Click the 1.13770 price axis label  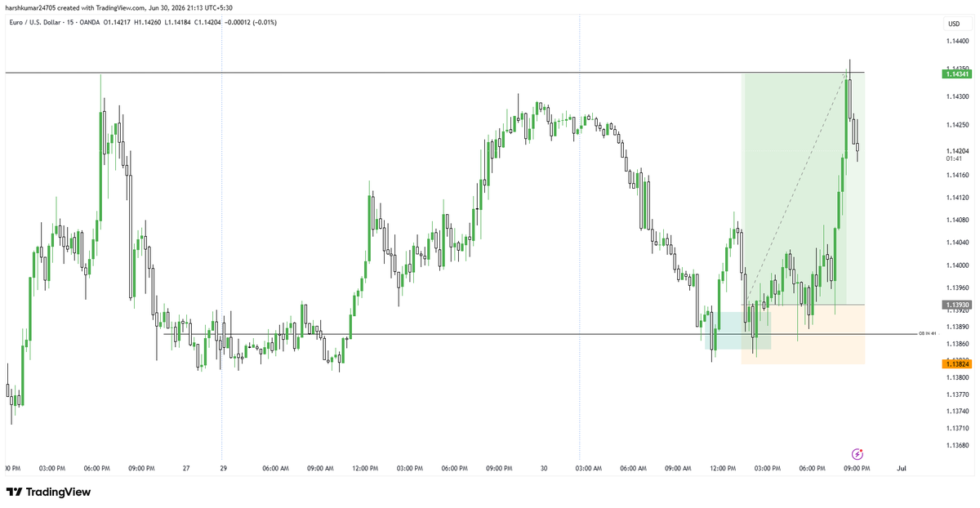(x=958, y=394)
